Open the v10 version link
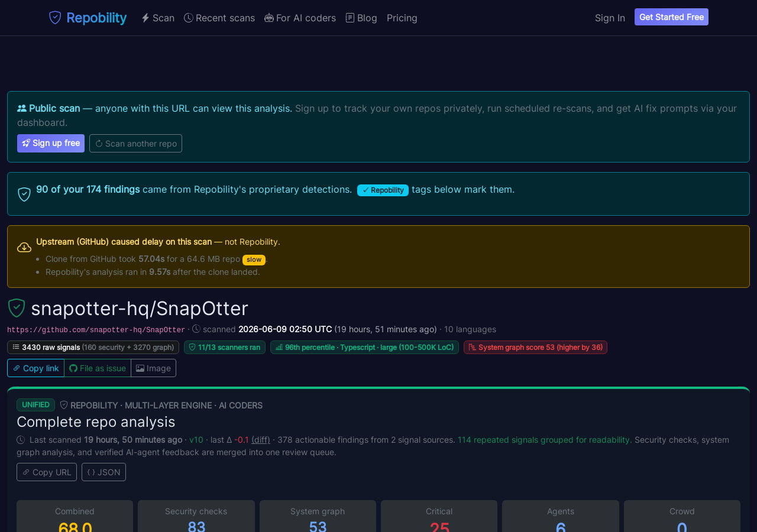The image size is (757, 532). click(196, 440)
